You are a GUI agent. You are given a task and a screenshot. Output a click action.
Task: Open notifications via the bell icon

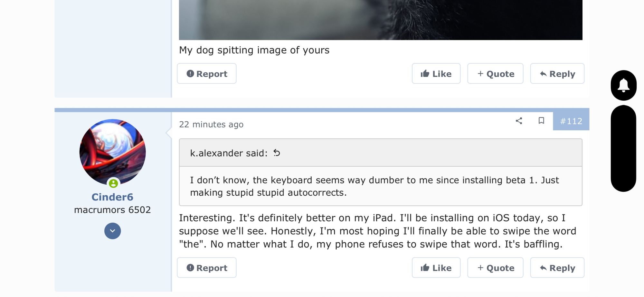[623, 85]
